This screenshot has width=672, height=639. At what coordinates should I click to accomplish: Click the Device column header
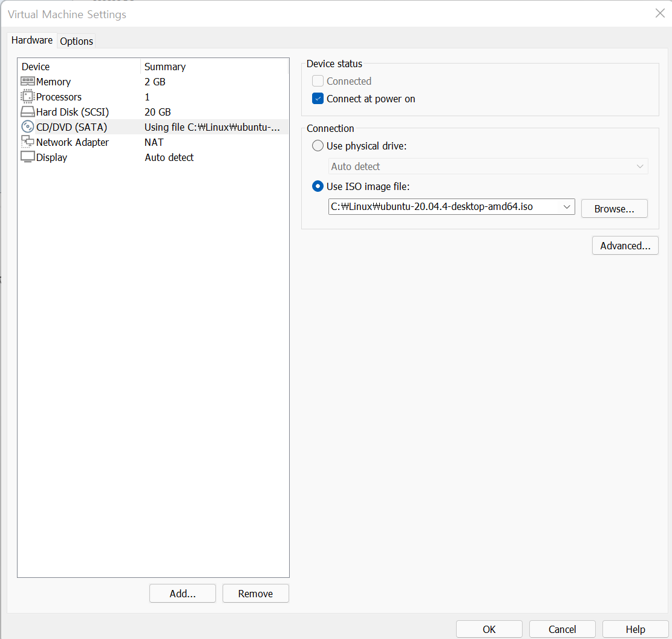coord(79,67)
